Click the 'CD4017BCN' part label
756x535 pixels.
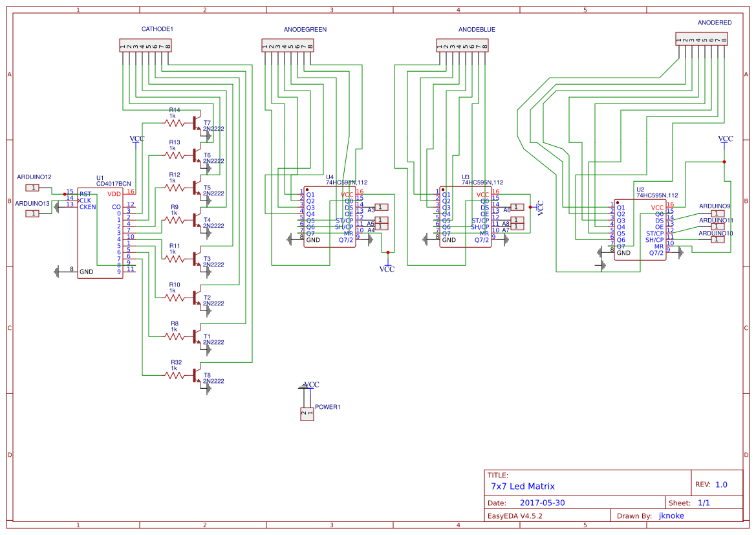pyautogui.click(x=114, y=184)
